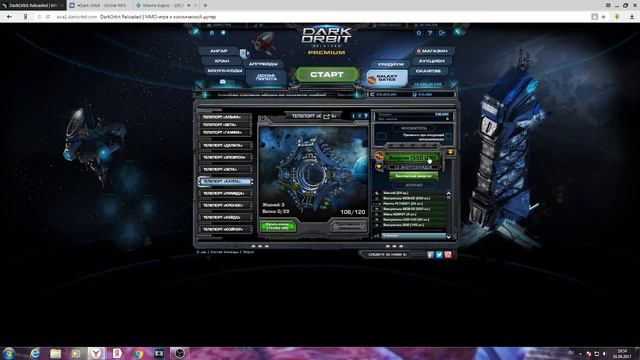Select Телепорт «Дельта» gate
The height and width of the screenshot is (360, 640).
225,145
